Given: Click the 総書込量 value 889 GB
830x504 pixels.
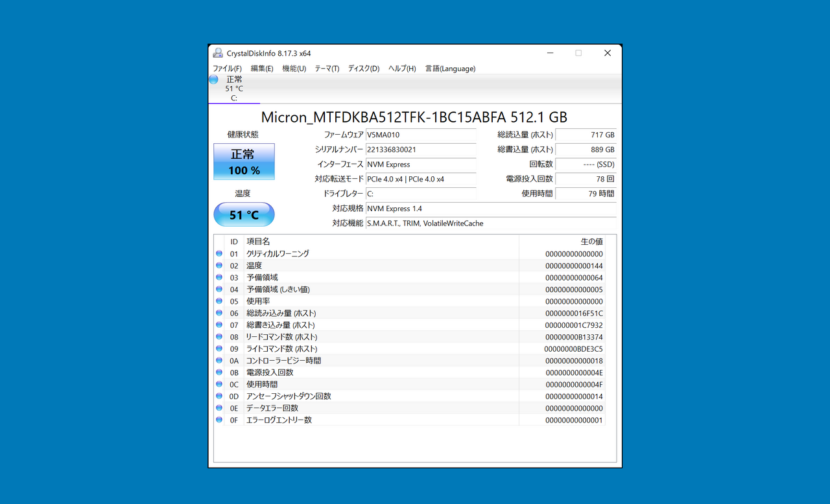Looking at the screenshot, I should (586, 150).
